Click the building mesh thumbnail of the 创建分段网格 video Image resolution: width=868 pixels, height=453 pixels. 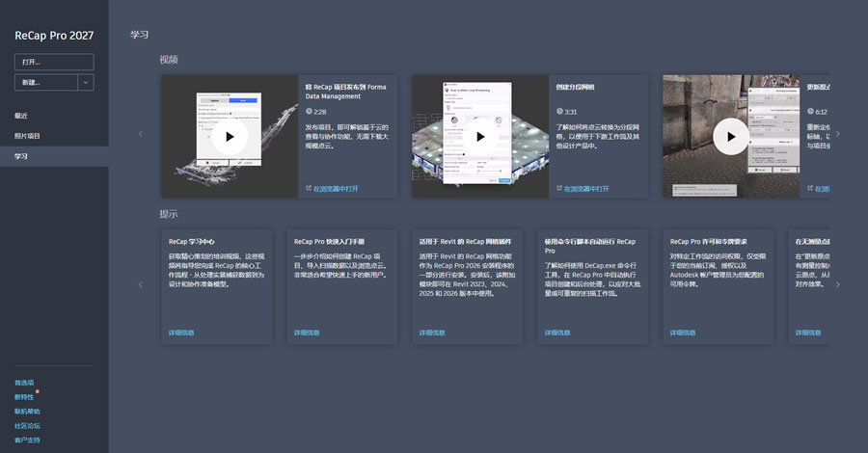[480, 136]
